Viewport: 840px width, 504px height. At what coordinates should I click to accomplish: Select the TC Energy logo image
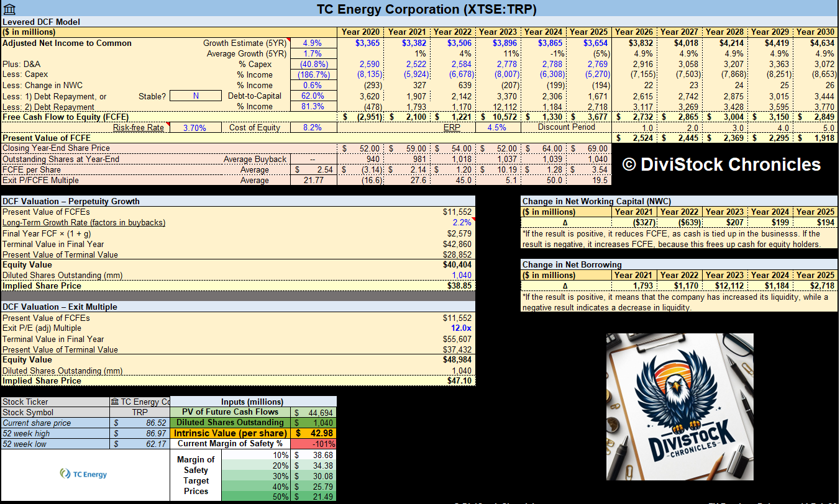[x=83, y=474]
